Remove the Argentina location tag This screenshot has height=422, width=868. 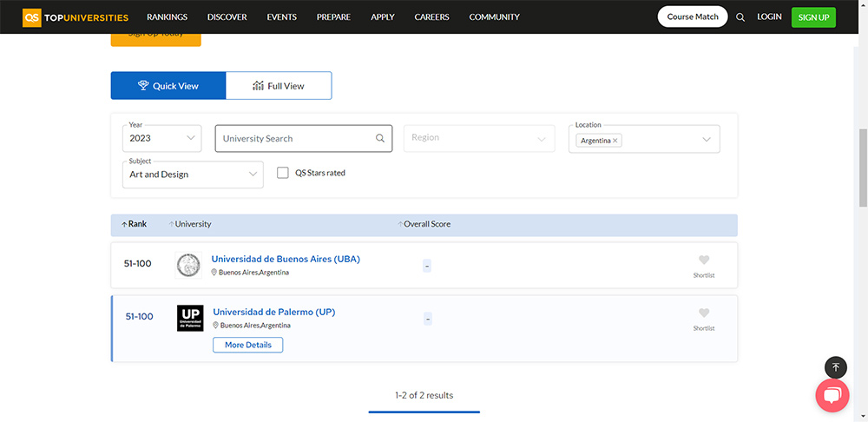615,141
